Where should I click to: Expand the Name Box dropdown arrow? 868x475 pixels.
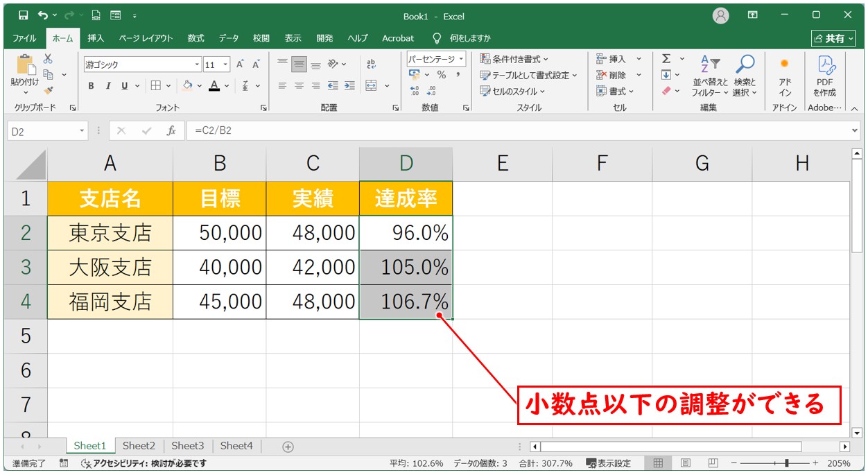[x=82, y=130]
